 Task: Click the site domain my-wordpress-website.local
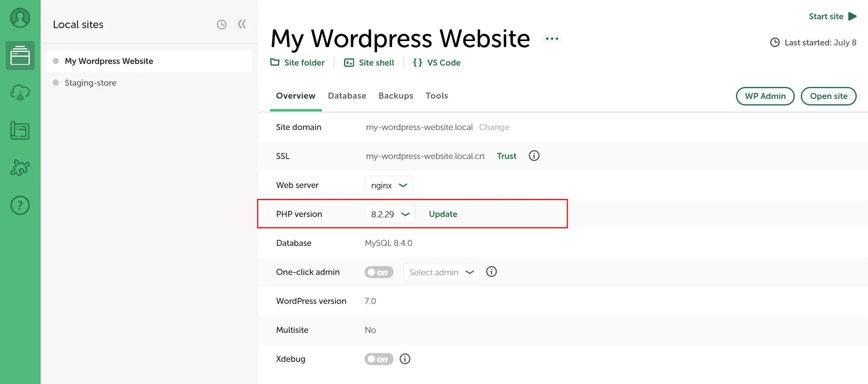click(419, 127)
